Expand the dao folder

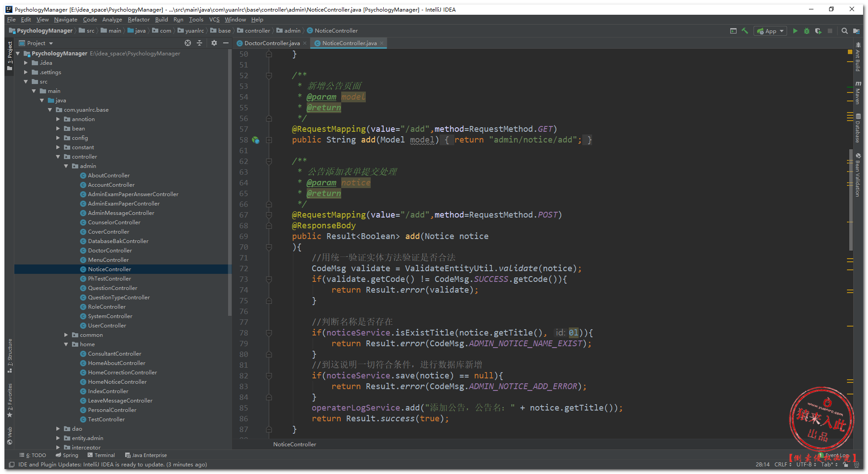click(x=58, y=428)
